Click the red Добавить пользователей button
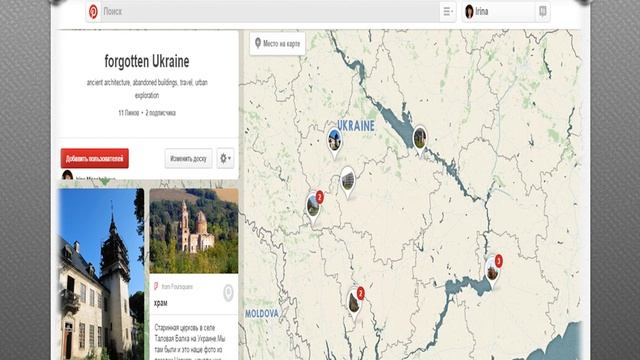This screenshot has width=640, height=360. (95, 158)
